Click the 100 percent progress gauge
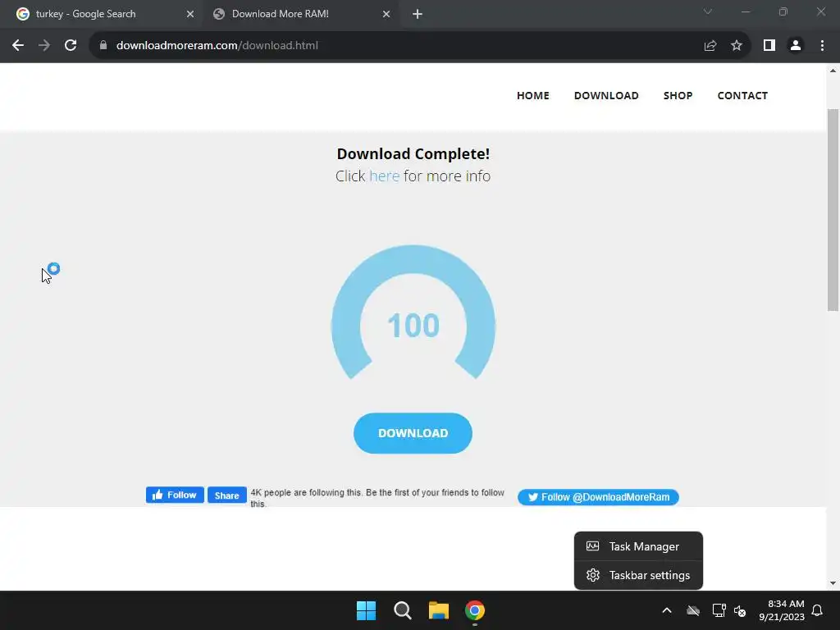 [x=413, y=313]
